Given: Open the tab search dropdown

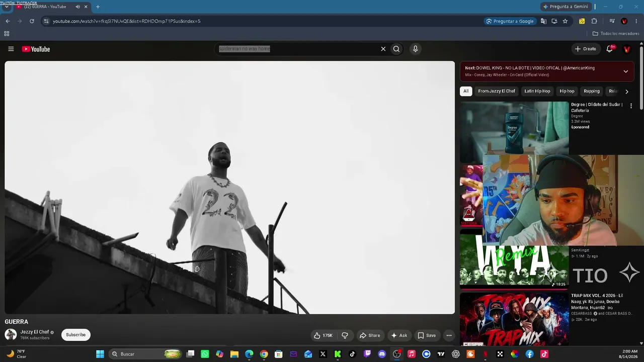Looking at the screenshot, I should 6,7.
